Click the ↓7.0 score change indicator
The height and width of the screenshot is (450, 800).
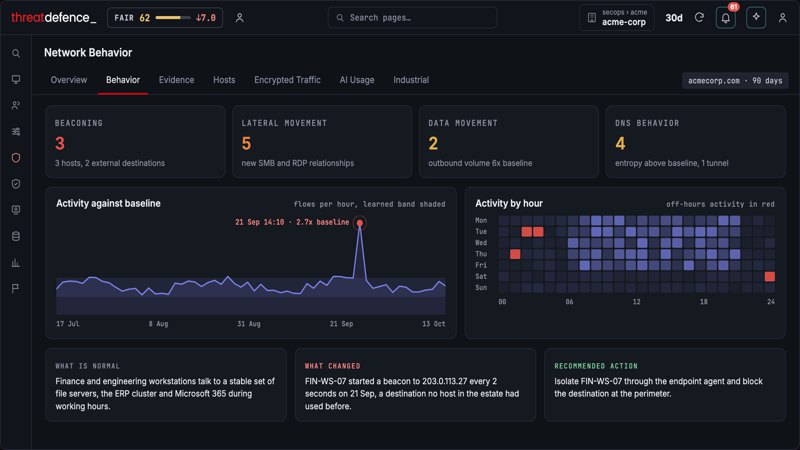coord(206,18)
